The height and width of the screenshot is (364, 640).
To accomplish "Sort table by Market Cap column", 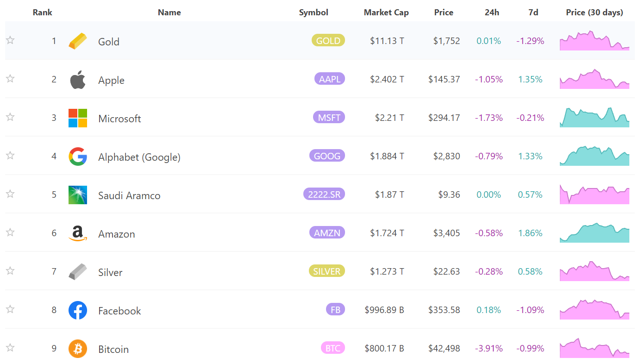I will (x=386, y=13).
